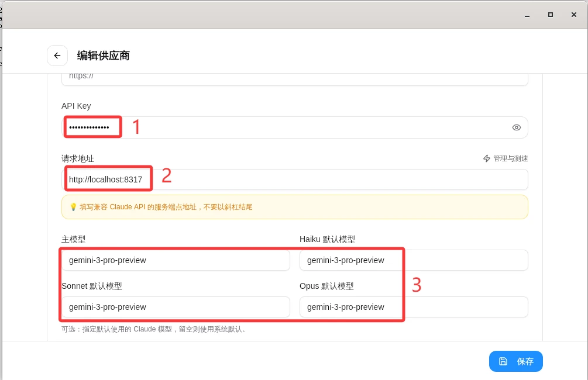Click the 主模型 label
This screenshot has width=588, height=380.
point(74,239)
